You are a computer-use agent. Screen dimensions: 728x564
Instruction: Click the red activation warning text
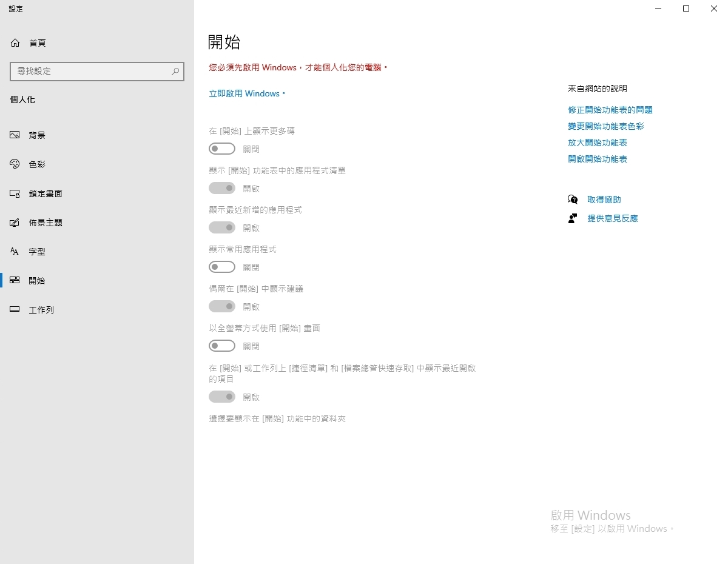pyautogui.click(x=298, y=67)
